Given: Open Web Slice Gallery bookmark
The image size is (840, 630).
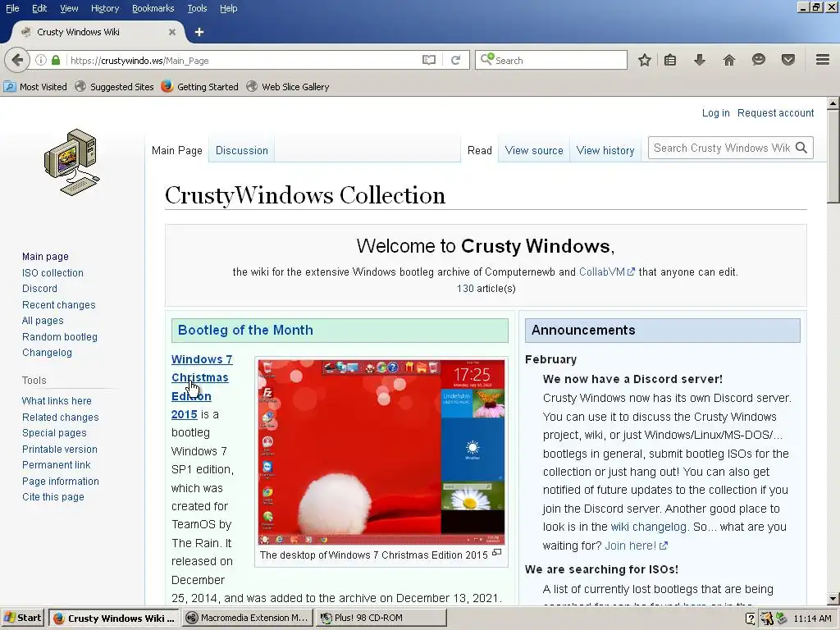Looking at the screenshot, I should [288, 87].
